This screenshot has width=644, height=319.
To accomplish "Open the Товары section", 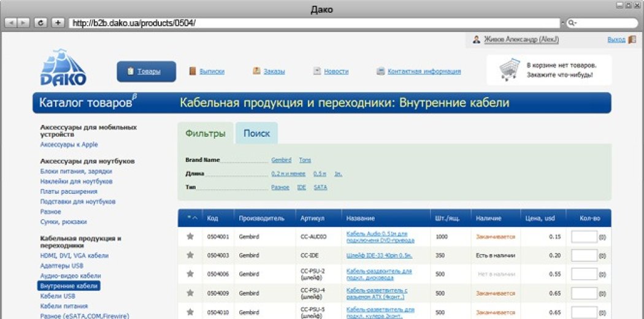I will pyautogui.click(x=147, y=71).
